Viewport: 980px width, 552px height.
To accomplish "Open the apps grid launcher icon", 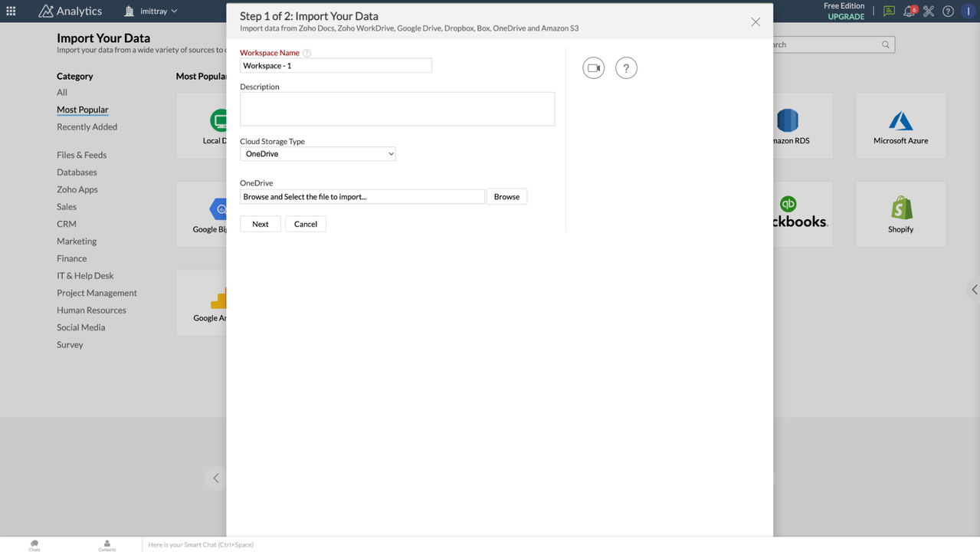I will (11, 11).
